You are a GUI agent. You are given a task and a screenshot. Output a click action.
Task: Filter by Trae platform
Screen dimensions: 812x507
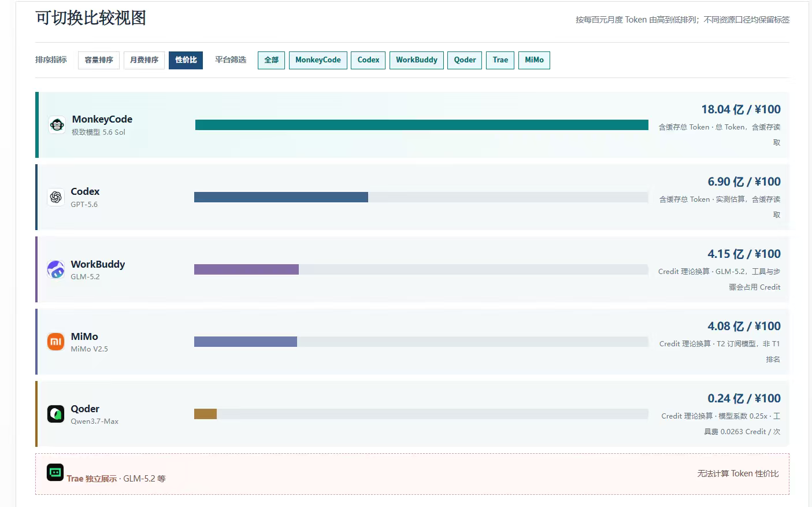500,60
